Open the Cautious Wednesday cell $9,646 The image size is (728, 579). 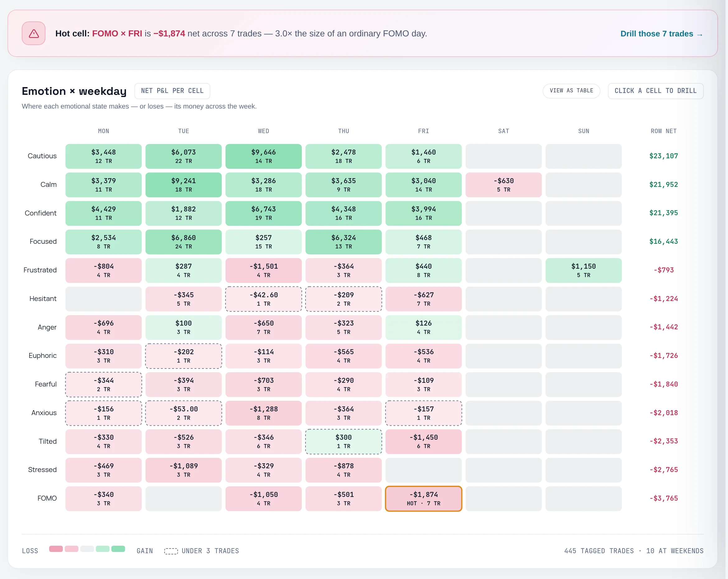tap(264, 156)
